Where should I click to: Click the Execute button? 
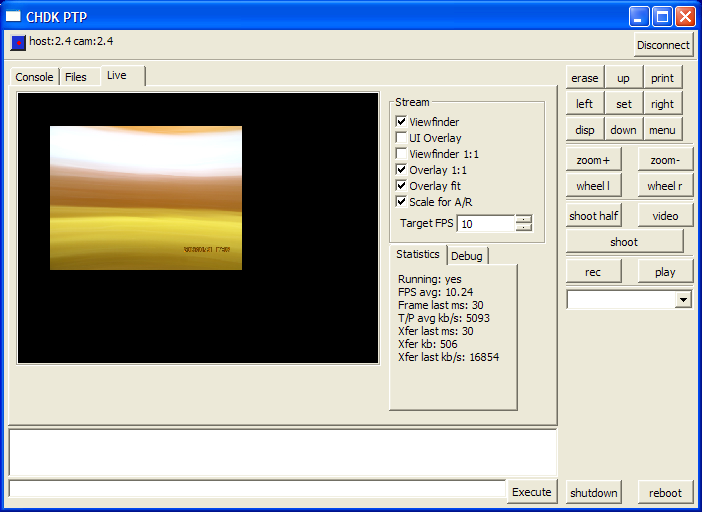531,492
